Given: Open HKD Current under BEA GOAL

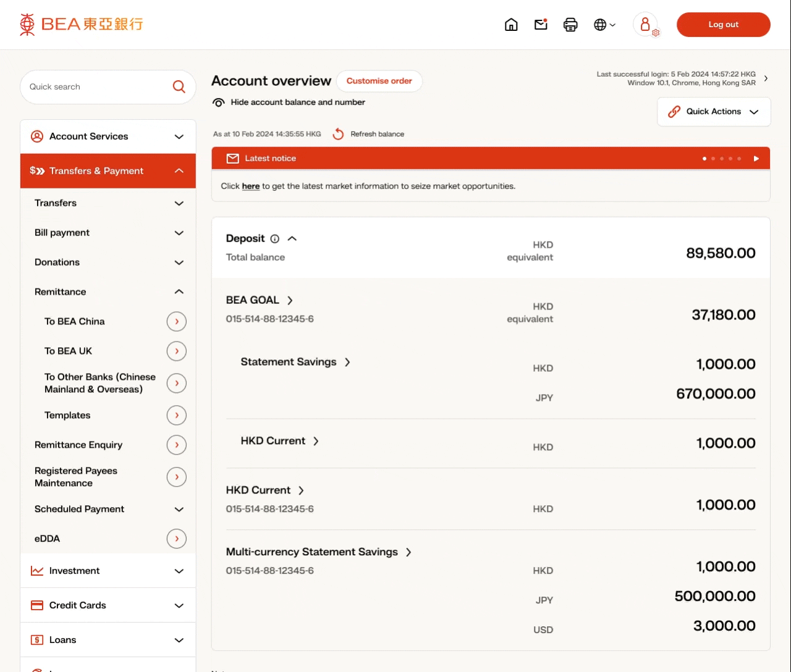Looking at the screenshot, I should tap(280, 441).
